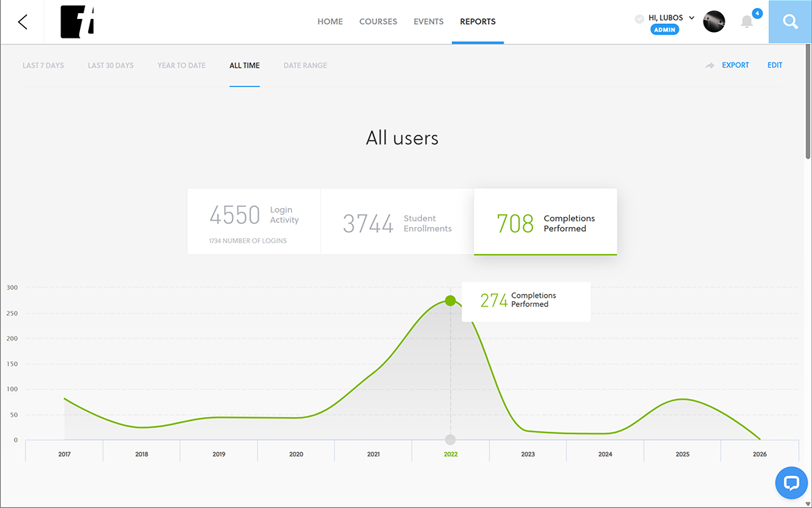
Task: Click the export share arrow icon
Action: [x=709, y=66]
